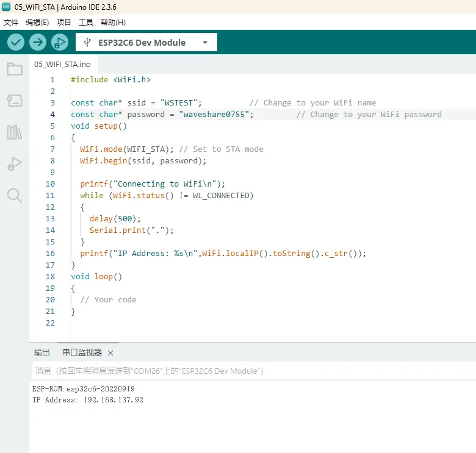The image size is (476, 453).
Task: Switch to the 输出 output tab
Action: [x=42, y=352]
